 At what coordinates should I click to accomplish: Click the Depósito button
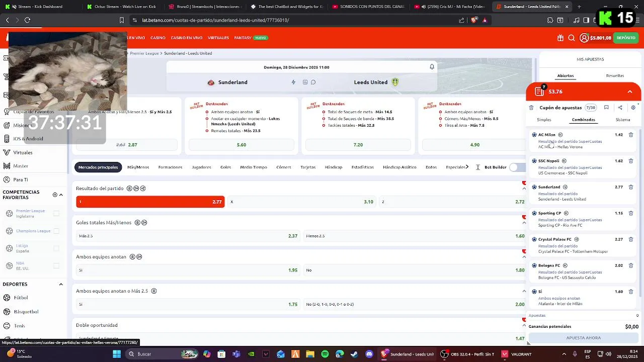626,38
